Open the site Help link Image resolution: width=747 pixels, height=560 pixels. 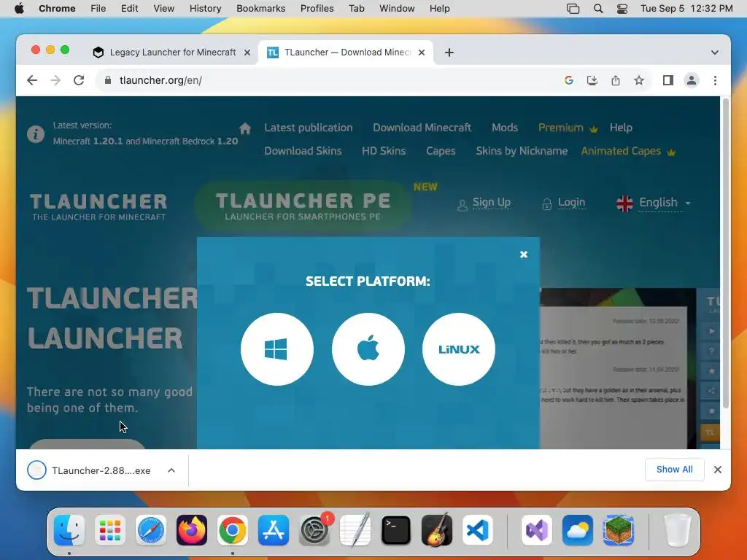tap(621, 128)
